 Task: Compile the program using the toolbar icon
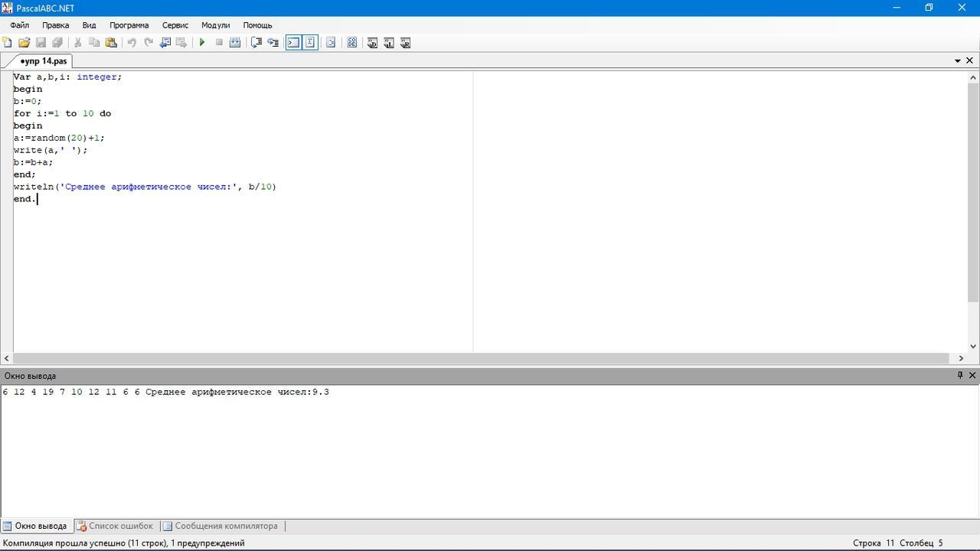click(235, 43)
